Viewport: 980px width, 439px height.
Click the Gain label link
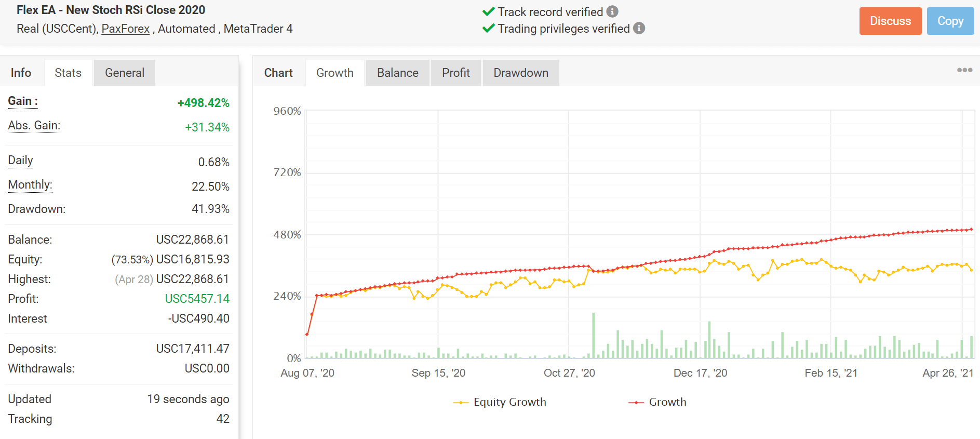click(23, 101)
